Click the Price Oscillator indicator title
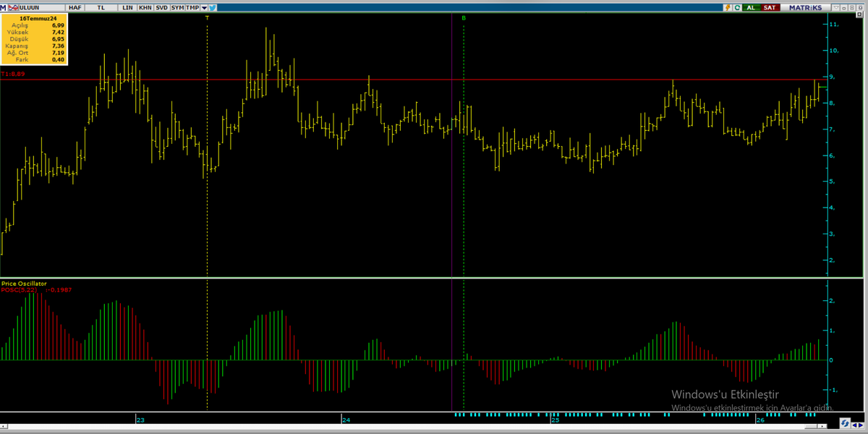The image size is (868, 434). 24,284
